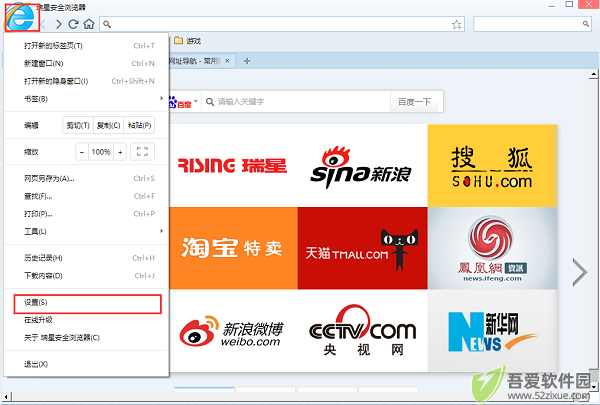The image size is (600, 405).
Task: Open 关于 瑞星安全浏览器(C) item
Action: (x=86, y=337)
